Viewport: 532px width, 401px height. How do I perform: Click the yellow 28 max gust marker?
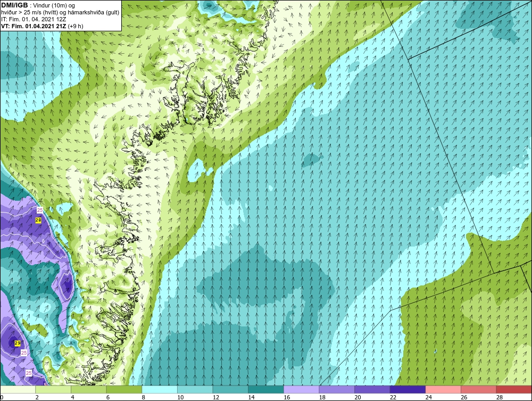[38, 220]
